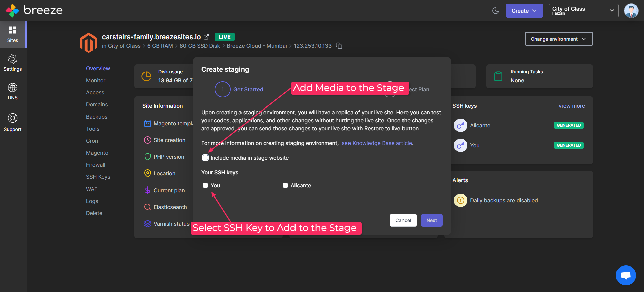The image size is (644, 292).
Task: Enable Include media in stage website
Action: (x=205, y=158)
